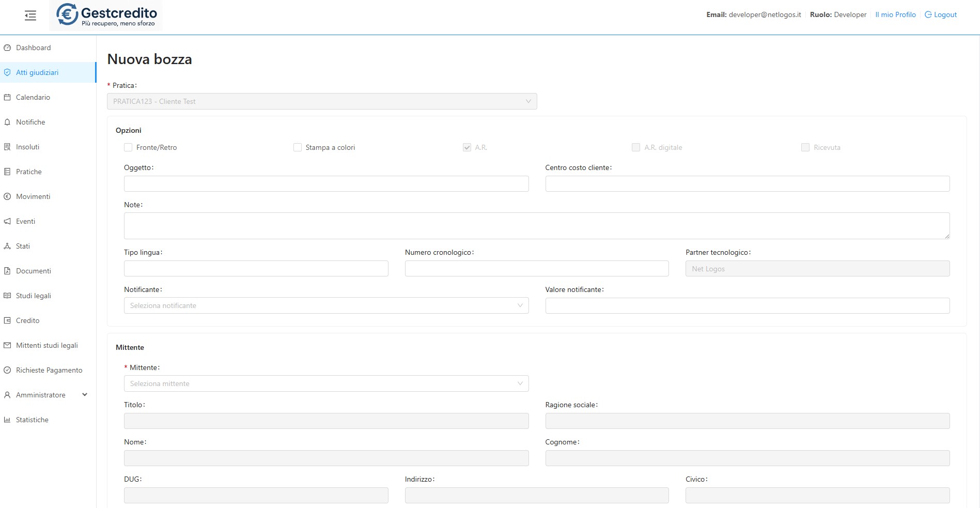Image resolution: width=980 pixels, height=508 pixels.
Task: Click the Statistiche bar chart icon
Action: click(7, 420)
